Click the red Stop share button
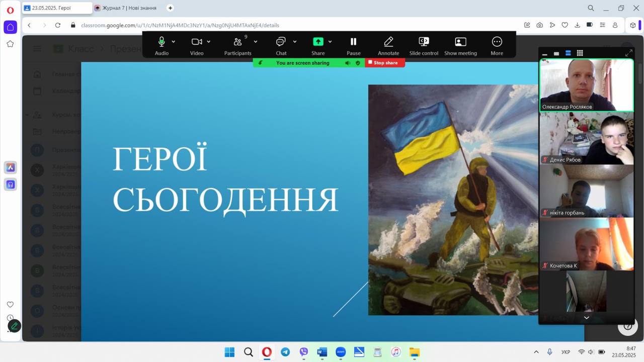The image size is (644, 362). pos(385,63)
